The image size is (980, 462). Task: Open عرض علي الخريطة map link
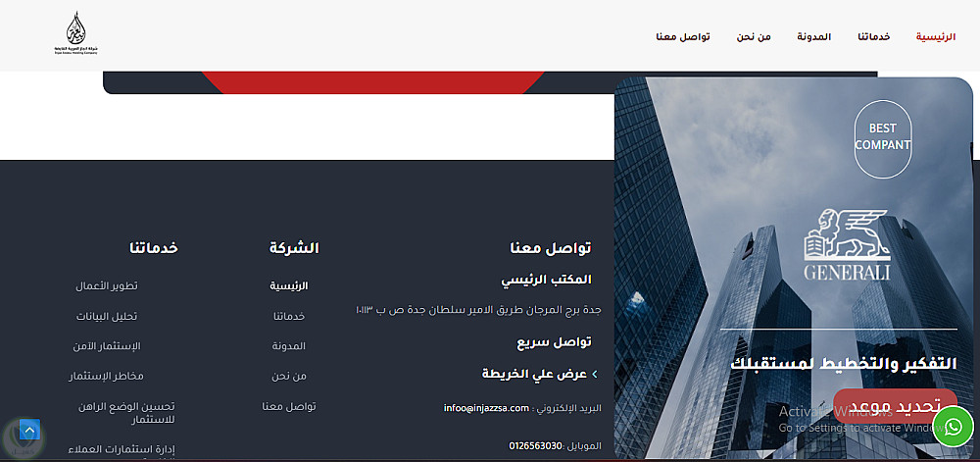point(534,374)
